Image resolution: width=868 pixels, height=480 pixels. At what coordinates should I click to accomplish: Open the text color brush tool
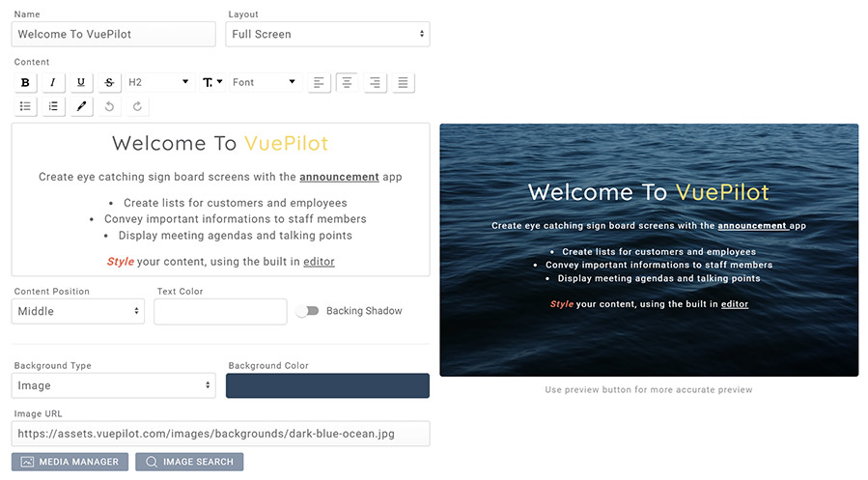[81, 106]
